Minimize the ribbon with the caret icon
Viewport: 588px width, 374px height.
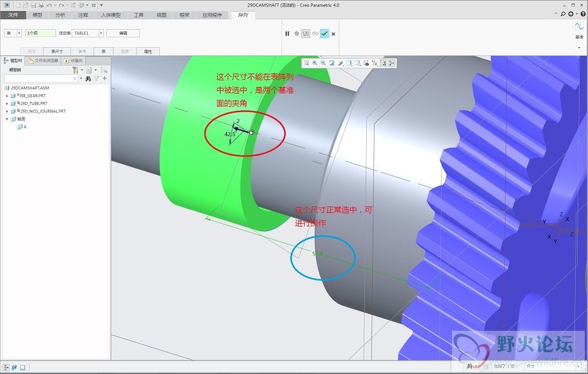[556, 14]
